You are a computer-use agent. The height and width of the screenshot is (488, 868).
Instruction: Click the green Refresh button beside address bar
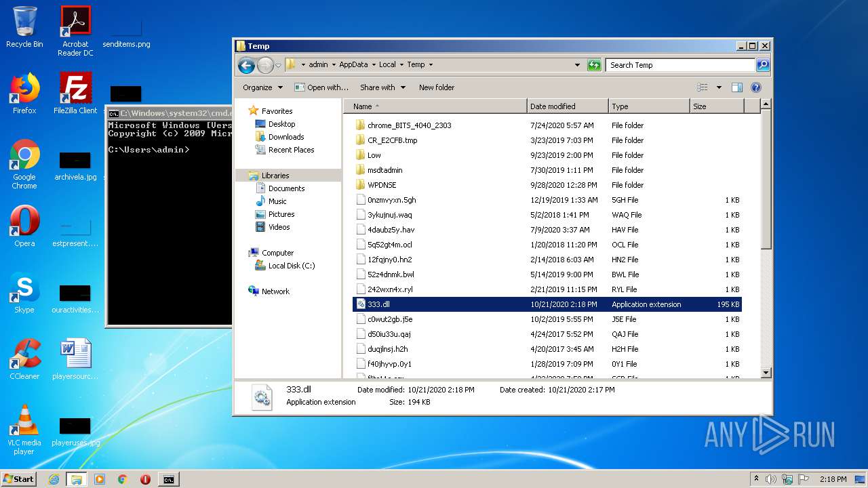click(594, 65)
